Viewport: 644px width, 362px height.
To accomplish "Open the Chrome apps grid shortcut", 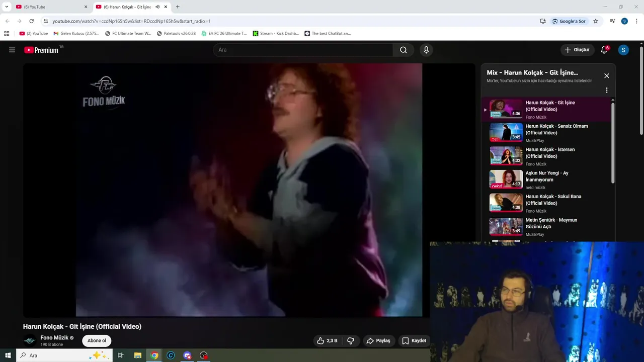I will [7, 34].
